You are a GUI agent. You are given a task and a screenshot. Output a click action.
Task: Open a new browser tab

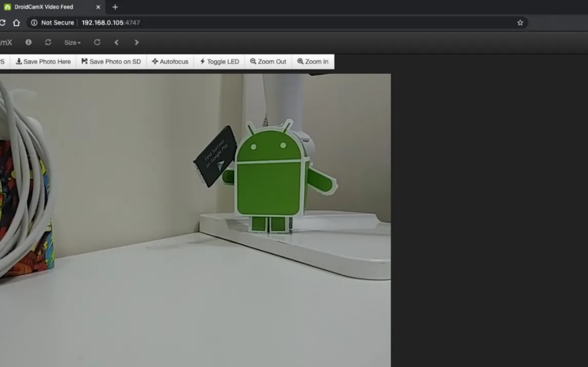115,7
